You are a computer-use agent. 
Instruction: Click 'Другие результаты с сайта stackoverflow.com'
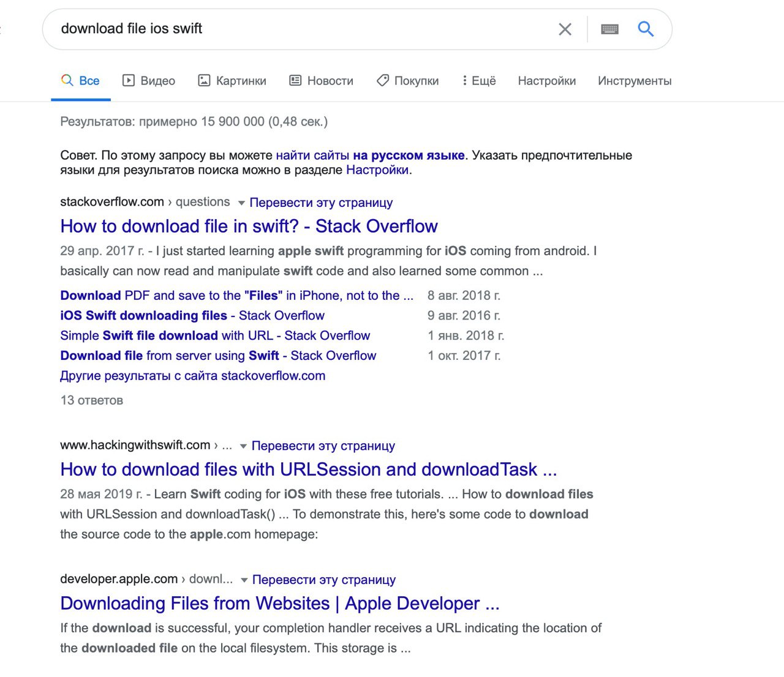192,376
